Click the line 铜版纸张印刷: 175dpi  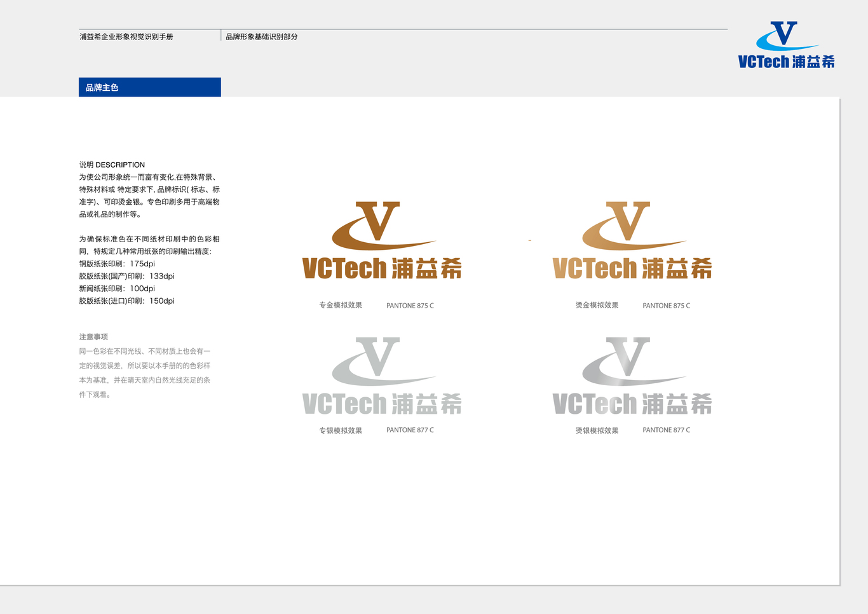(x=117, y=264)
